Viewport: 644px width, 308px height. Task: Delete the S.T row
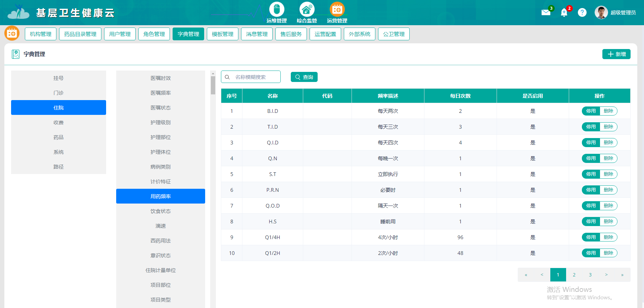pos(608,174)
